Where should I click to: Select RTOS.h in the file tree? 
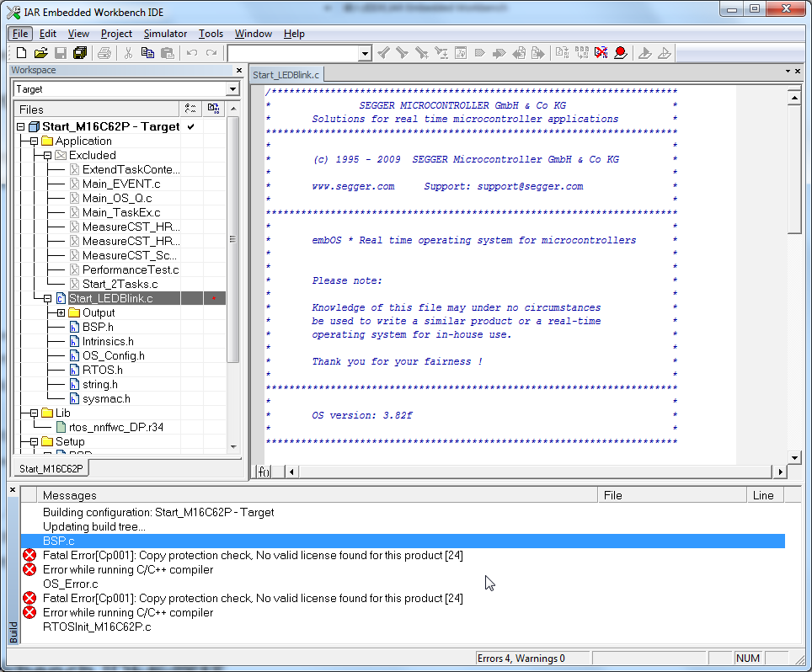click(x=102, y=370)
